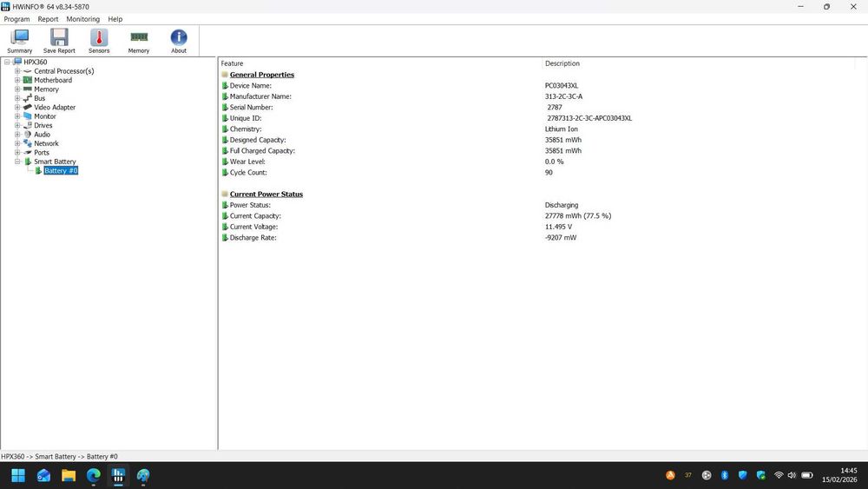Click the Audio speaker icon in tree

27,134
